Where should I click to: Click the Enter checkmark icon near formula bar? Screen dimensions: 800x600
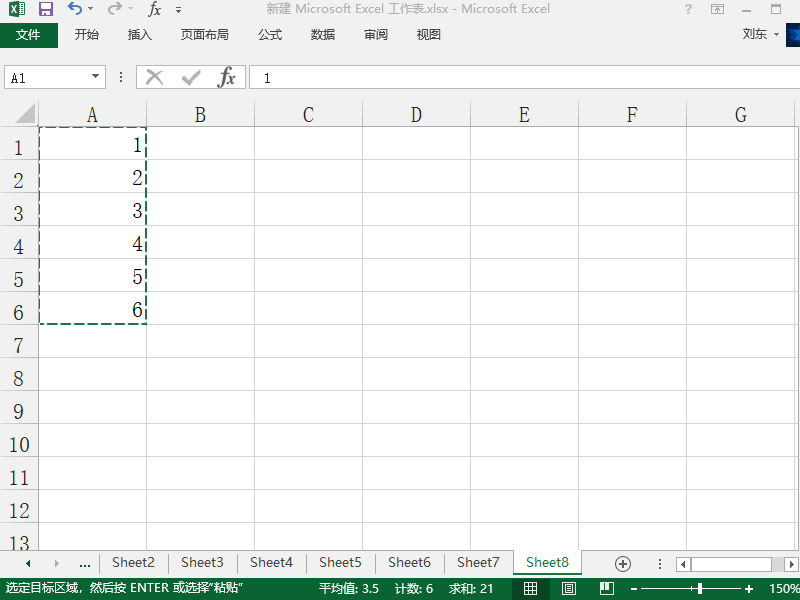[x=190, y=76]
